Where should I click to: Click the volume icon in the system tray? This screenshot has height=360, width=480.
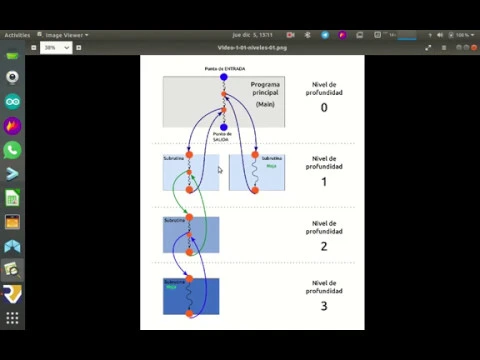point(440,35)
